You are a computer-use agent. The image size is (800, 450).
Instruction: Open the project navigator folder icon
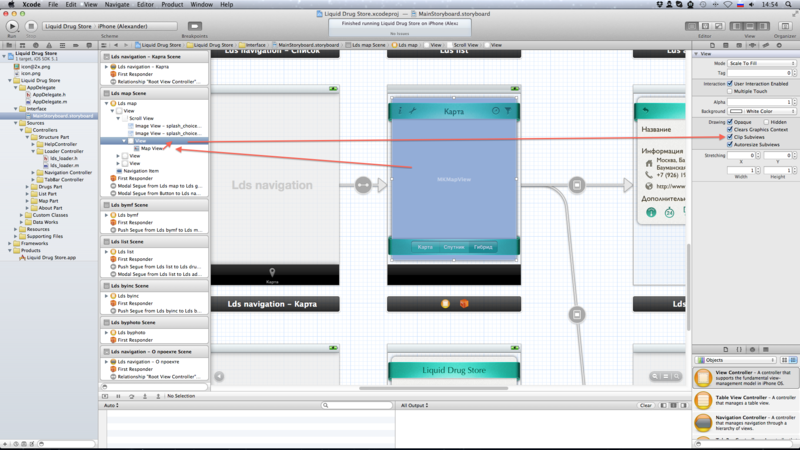[9, 45]
